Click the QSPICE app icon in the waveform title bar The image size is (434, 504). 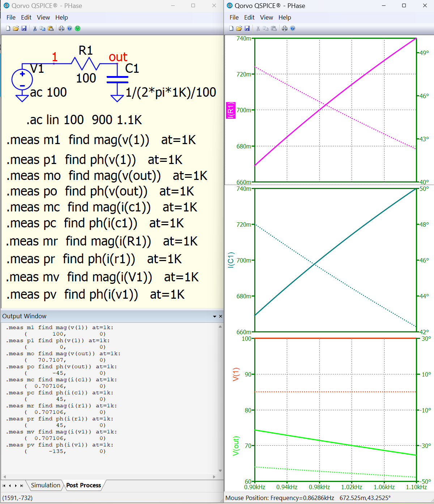[x=229, y=5]
